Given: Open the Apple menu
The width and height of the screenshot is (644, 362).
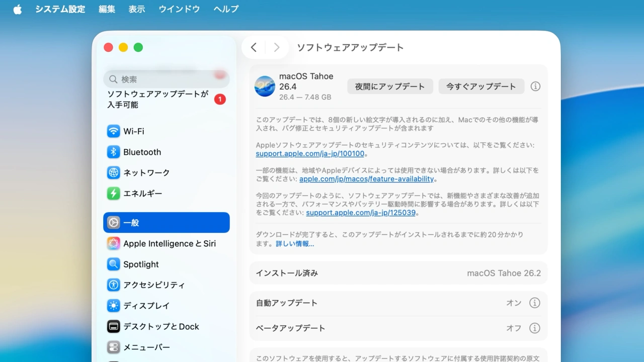Looking at the screenshot, I should point(18,9).
